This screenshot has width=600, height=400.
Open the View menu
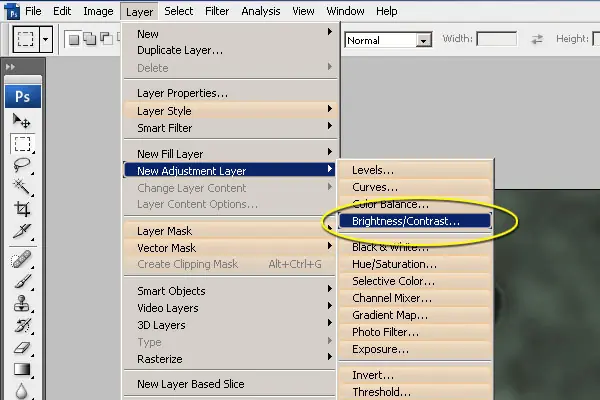click(x=303, y=11)
